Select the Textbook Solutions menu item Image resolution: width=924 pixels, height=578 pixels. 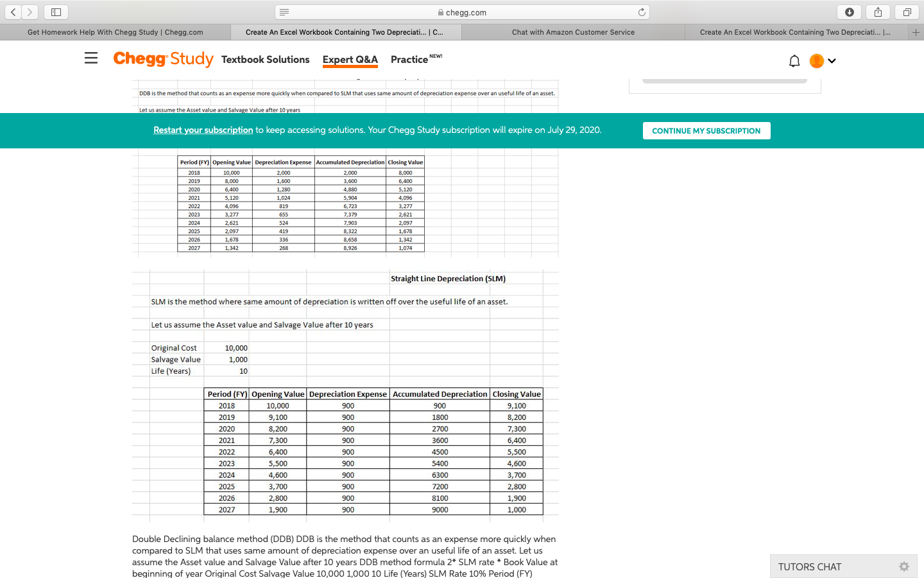(x=266, y=59)
